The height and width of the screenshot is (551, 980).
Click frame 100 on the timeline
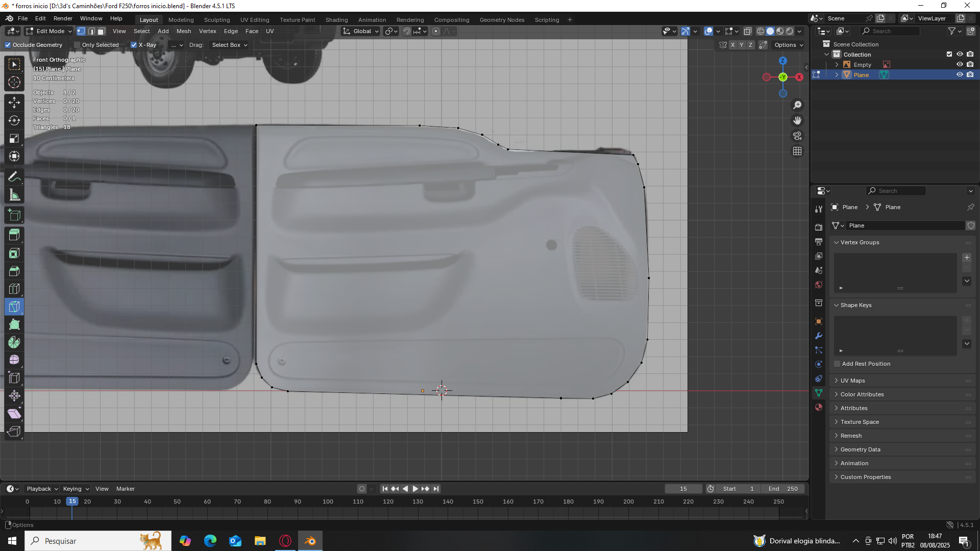(x=328, y=502)
